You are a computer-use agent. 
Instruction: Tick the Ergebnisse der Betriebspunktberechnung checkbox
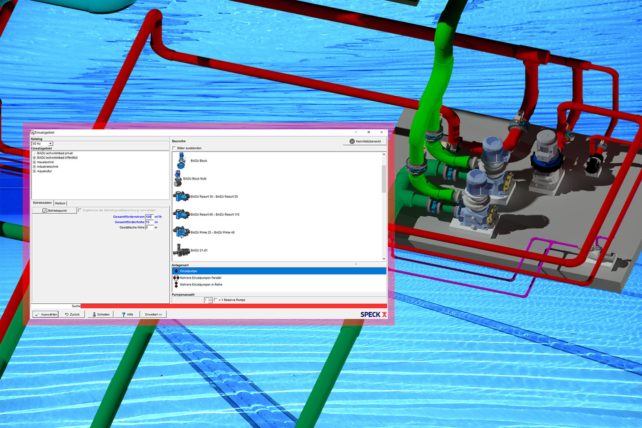pos(80,211)
